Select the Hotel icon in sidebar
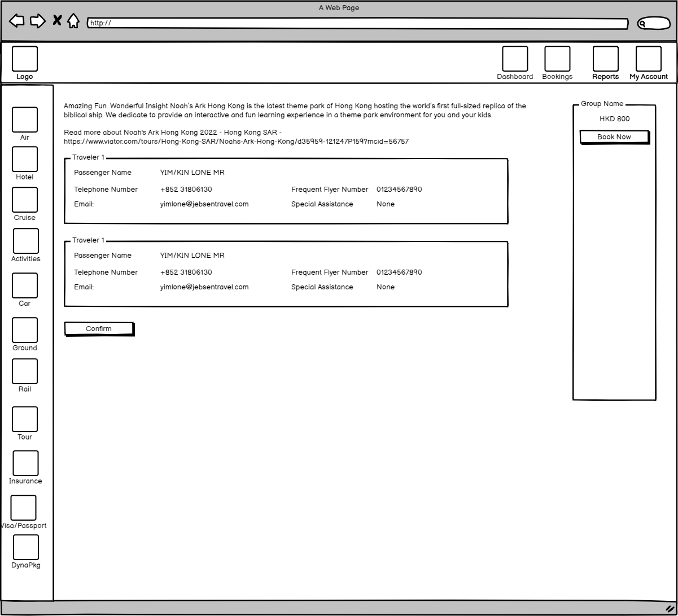 [x=25, y=159]
